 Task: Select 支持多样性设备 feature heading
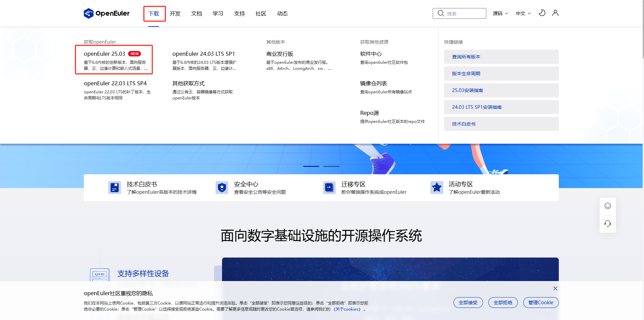143,274
